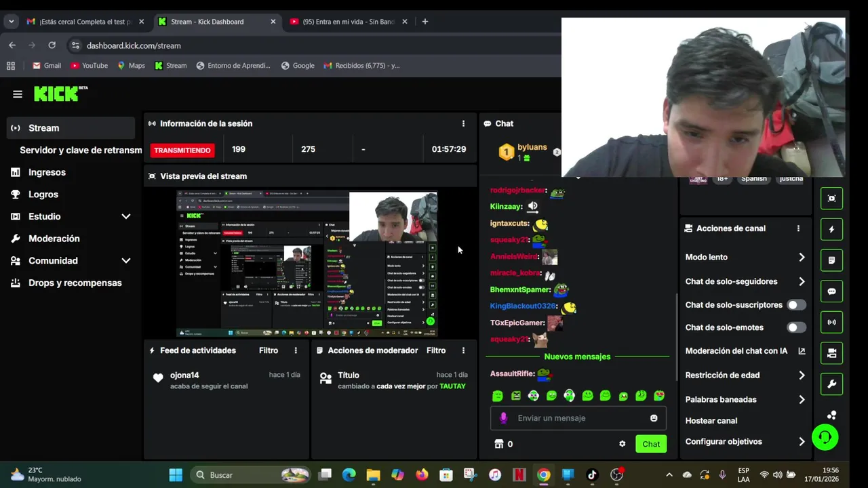Open the Entorno de Aprendi... bookmark

233,66
